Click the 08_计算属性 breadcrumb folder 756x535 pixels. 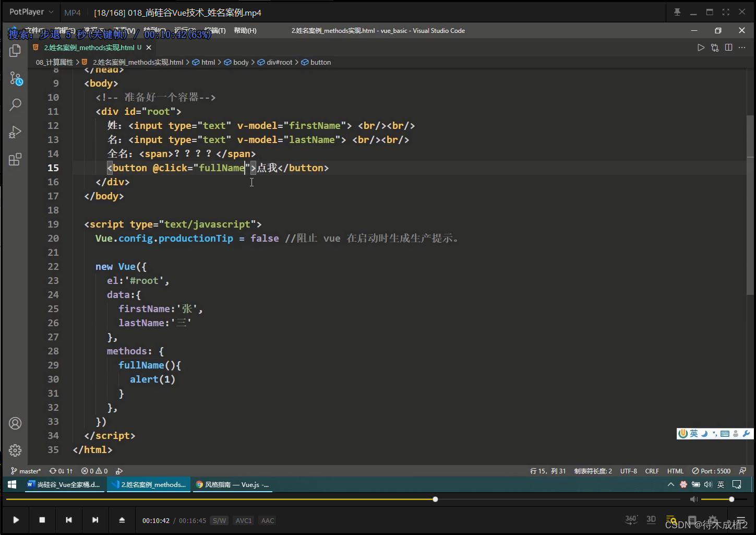click(x=54, y=62)
